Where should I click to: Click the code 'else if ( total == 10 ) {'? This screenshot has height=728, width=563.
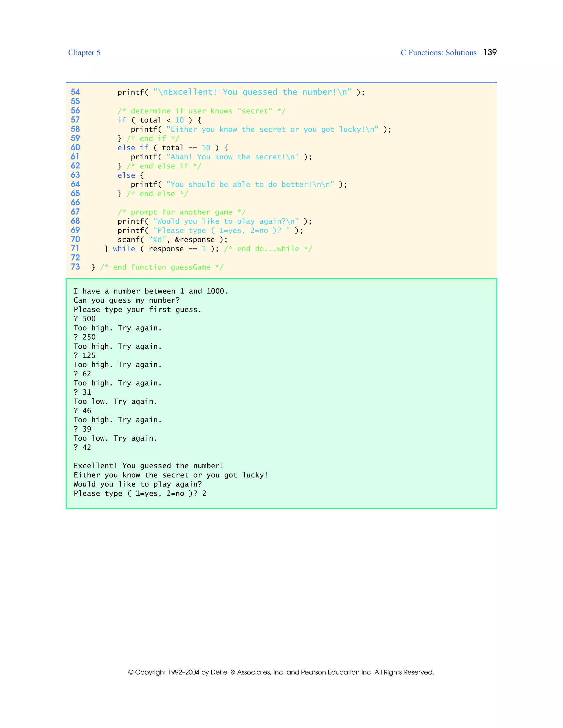(x=173, y=148)
